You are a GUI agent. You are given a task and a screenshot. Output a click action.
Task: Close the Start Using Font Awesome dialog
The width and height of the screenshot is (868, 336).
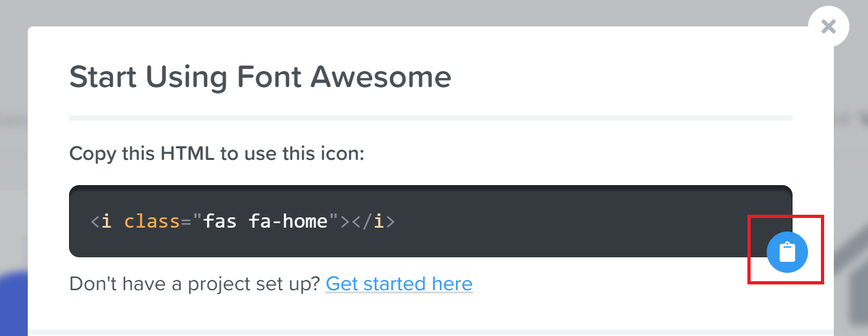pos(828,26)
